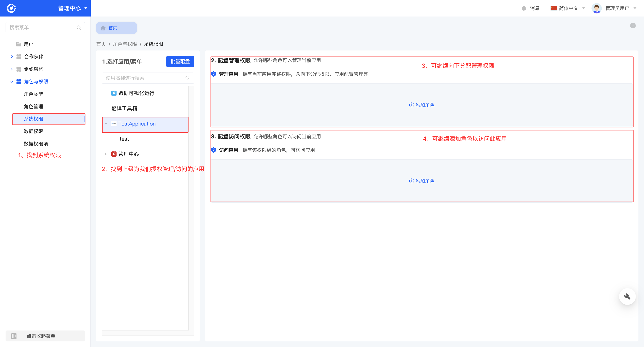Image resolution: width=644 pixels, height=347 pixels.
Task: Click the tab-bar round dropdown arrow icon
Action: (633, 26)
